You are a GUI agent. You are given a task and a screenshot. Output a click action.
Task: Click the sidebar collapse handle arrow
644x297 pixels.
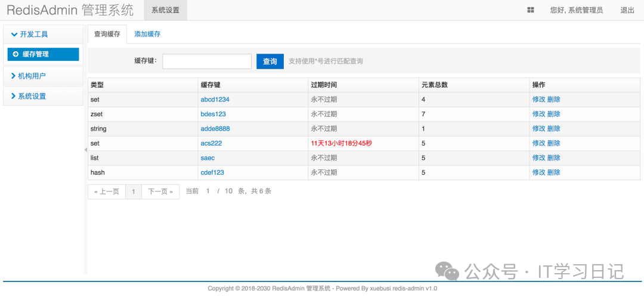[x=85, y=150]
